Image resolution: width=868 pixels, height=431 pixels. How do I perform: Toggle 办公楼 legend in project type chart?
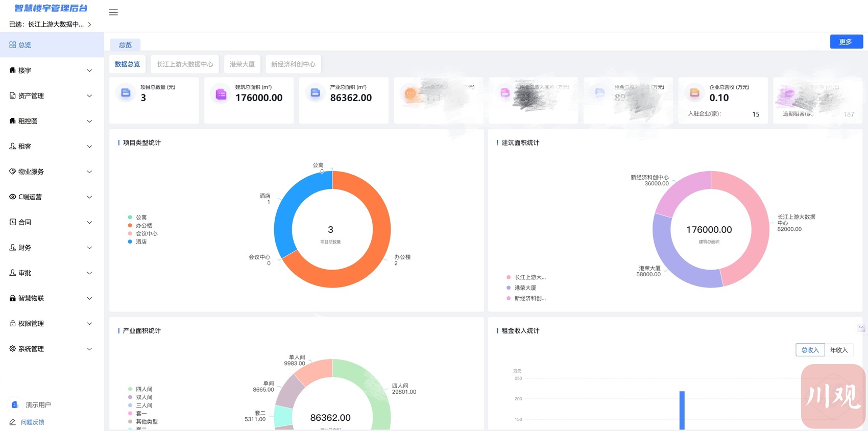143,226
